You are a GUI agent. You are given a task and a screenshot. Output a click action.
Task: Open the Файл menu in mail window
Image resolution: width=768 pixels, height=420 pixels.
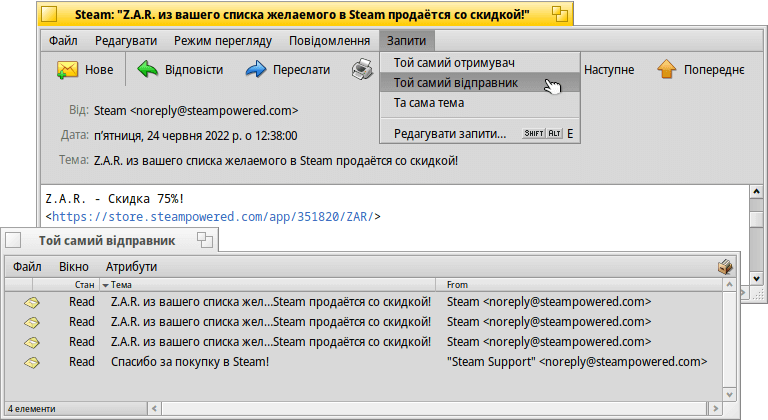pyautogui.click(x=63, y=41)
